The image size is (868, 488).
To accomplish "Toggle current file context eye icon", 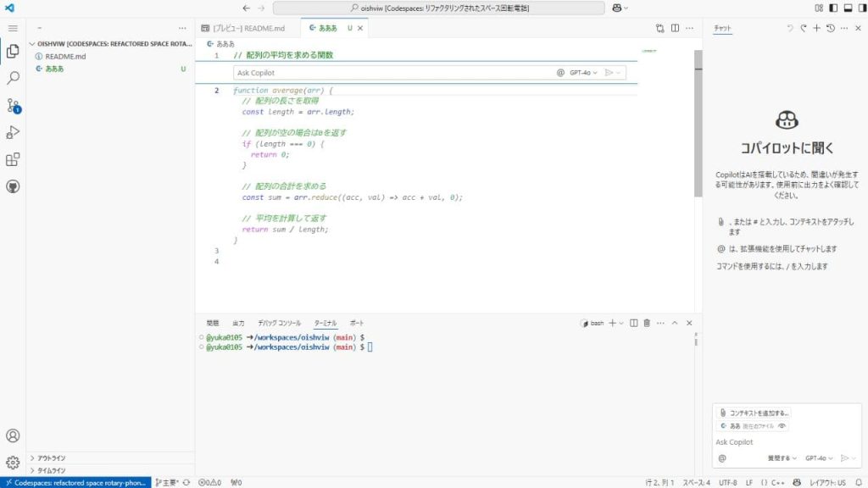I will 782,426.
